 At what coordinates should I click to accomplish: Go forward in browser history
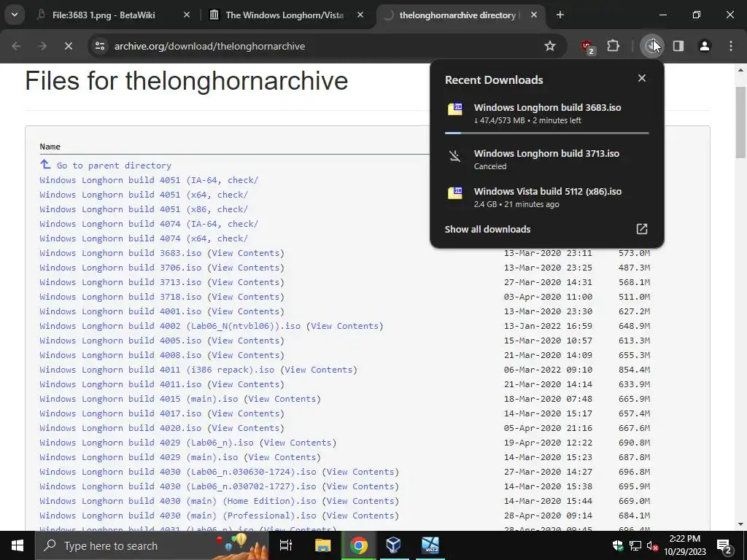click(x=42, y=46)
